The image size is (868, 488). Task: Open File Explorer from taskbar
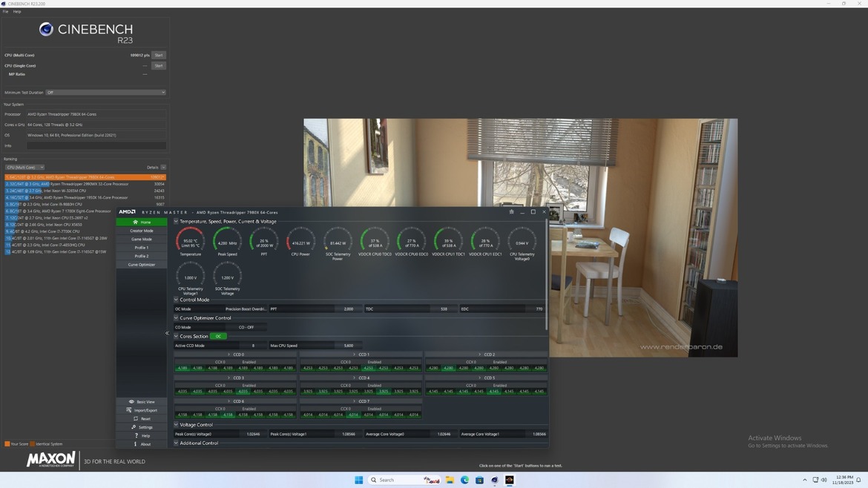click(x=450, y=480)
